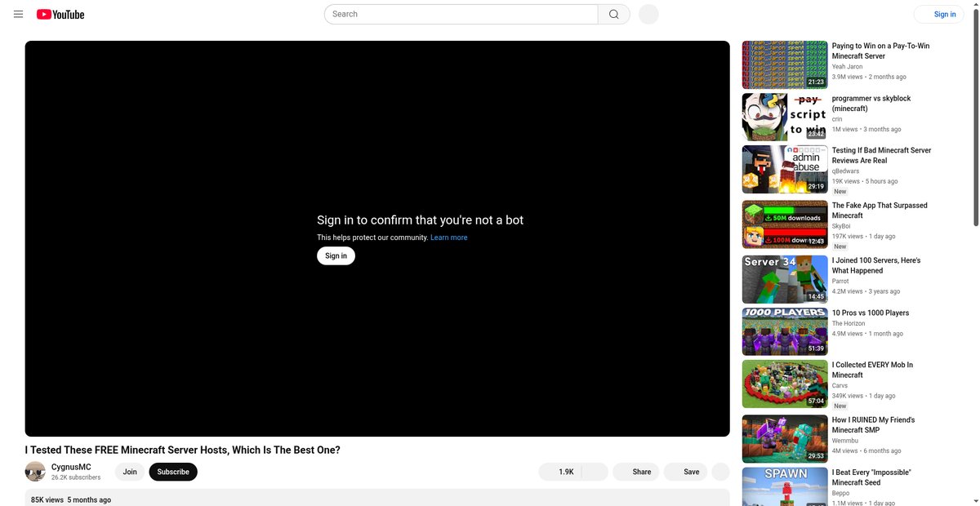
Task: Click the Join membership button
Action: click(x=130, y=472)
